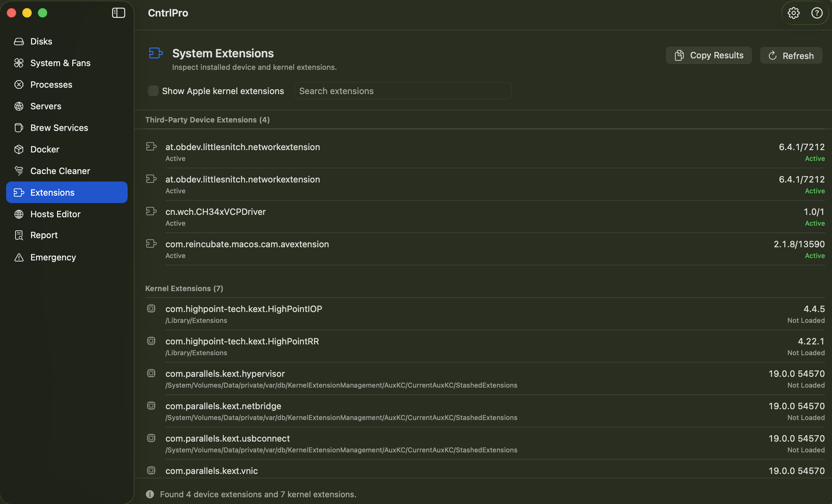
Task: Open the Disks section
Action: [x=41, y=41]
